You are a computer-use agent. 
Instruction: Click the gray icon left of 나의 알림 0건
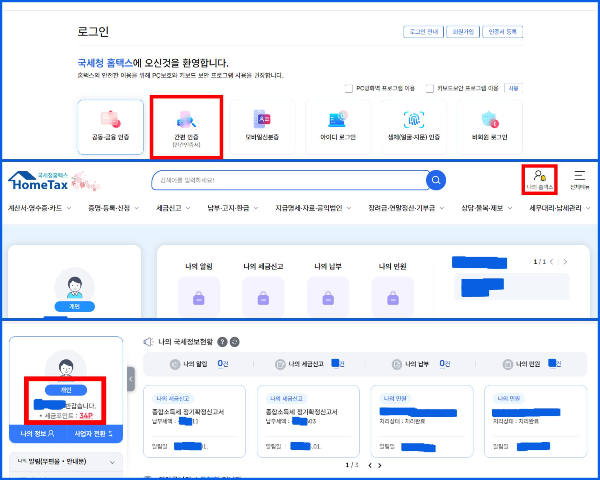[175, 364]
